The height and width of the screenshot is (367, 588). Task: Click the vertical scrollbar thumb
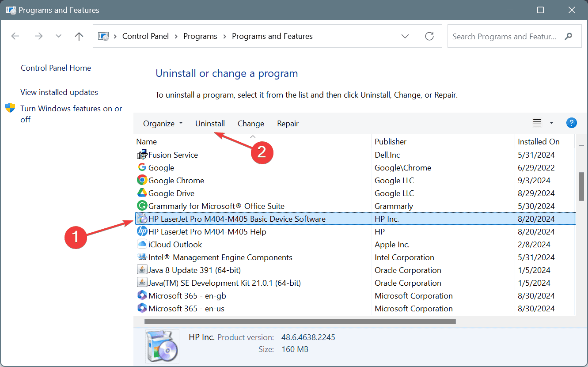tap(582, 186)
